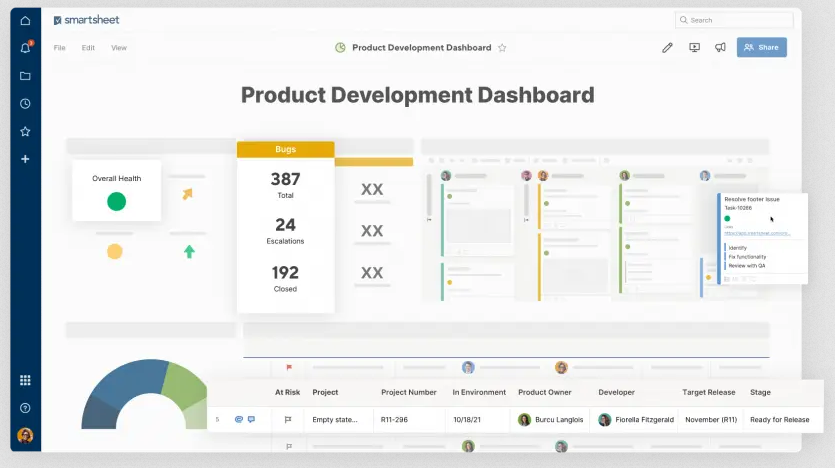
Task: Click the pencil Edit dashboard icon
Action: pos(667,48)
